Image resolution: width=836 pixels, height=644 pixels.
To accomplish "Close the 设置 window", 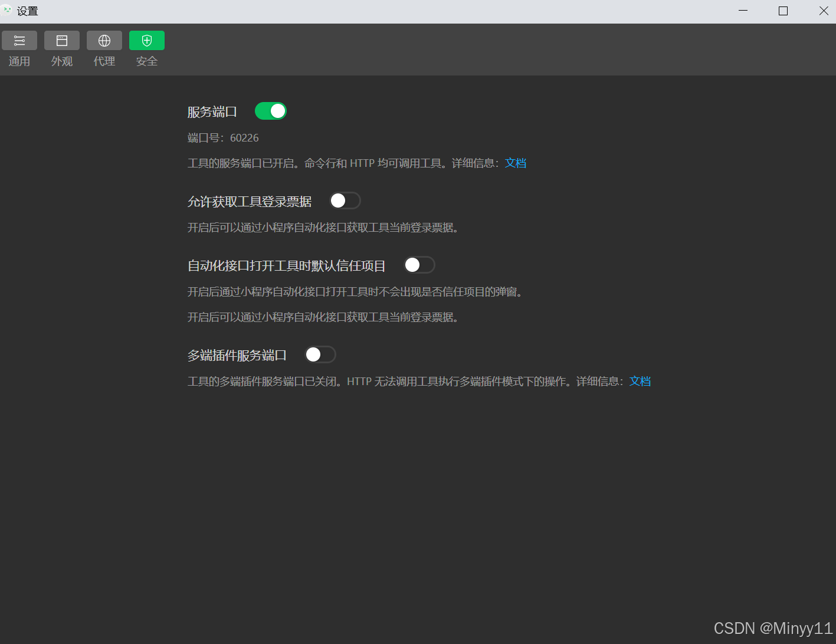I will coord(824,11).
